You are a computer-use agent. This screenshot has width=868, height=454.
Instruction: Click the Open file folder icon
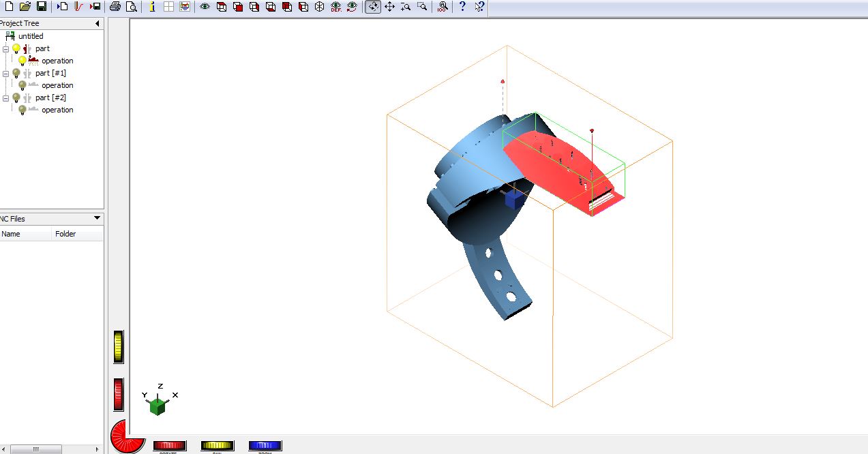pos(25,7)
